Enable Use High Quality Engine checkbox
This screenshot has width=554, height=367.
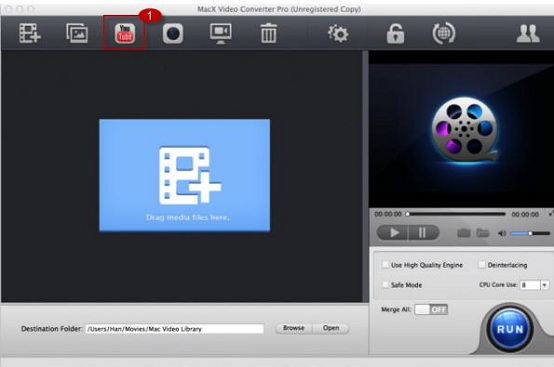click(x=385, y=265)
